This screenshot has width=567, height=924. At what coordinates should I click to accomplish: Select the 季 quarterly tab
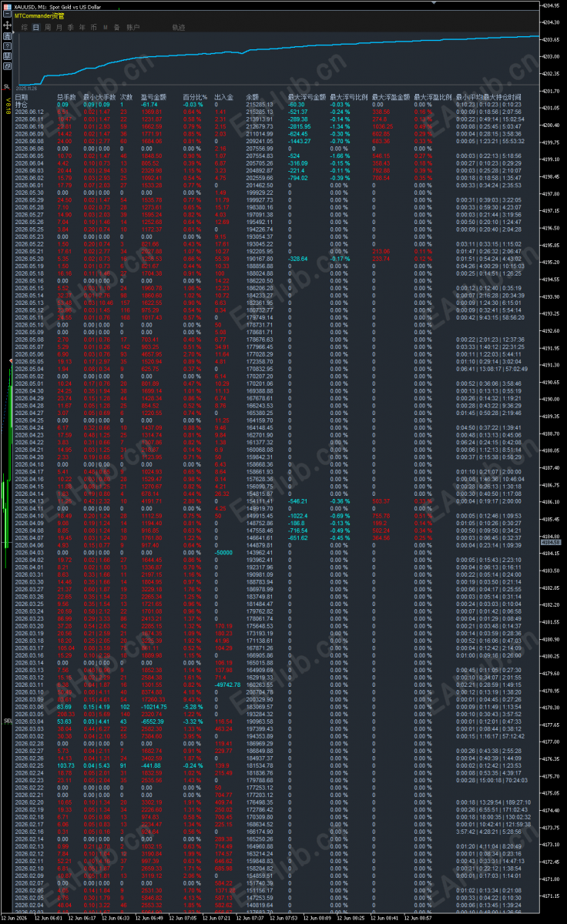71,27
